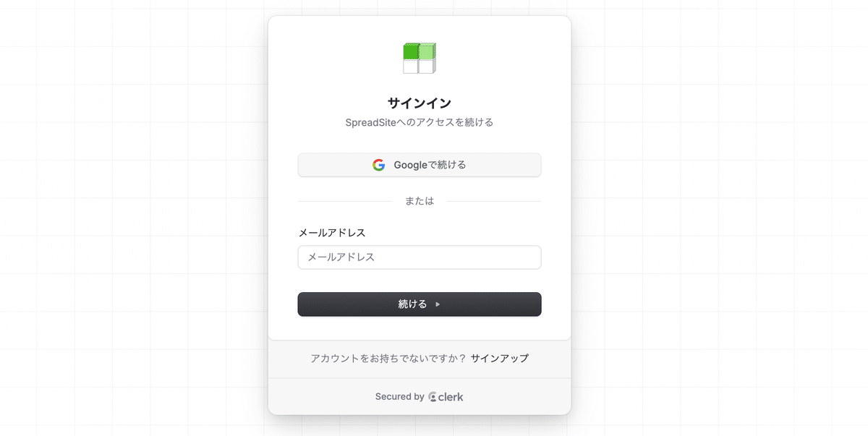Click the "Secured by" text

[x=399, y=397]
